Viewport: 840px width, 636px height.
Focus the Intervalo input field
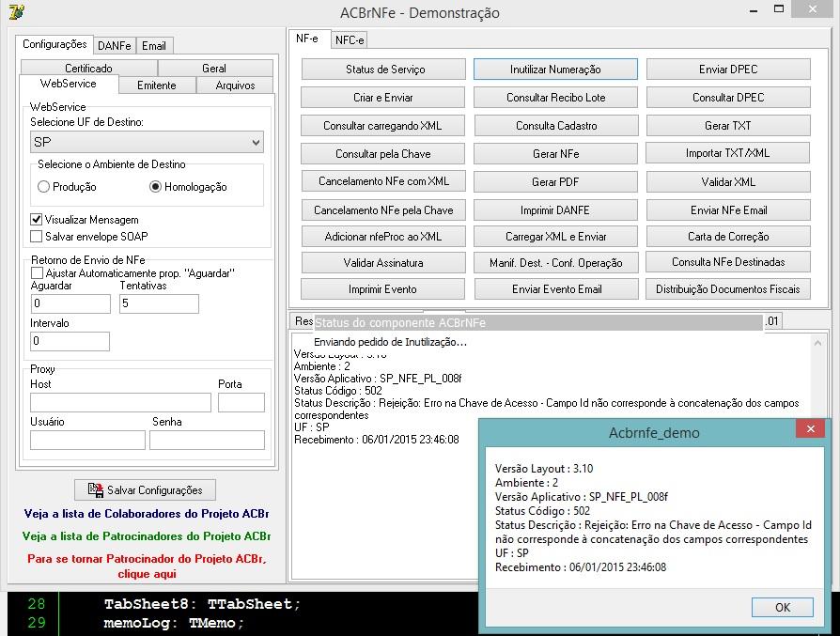[70, 341]
